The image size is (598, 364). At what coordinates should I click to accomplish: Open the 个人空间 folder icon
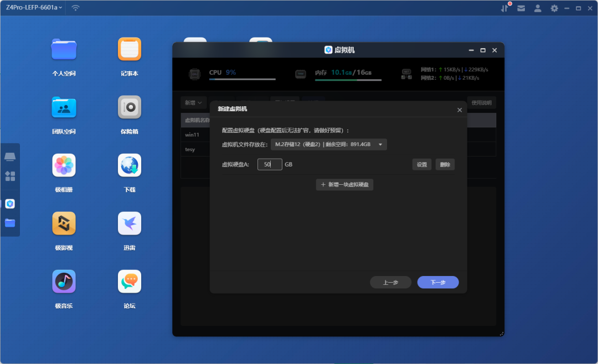[64, 50]
